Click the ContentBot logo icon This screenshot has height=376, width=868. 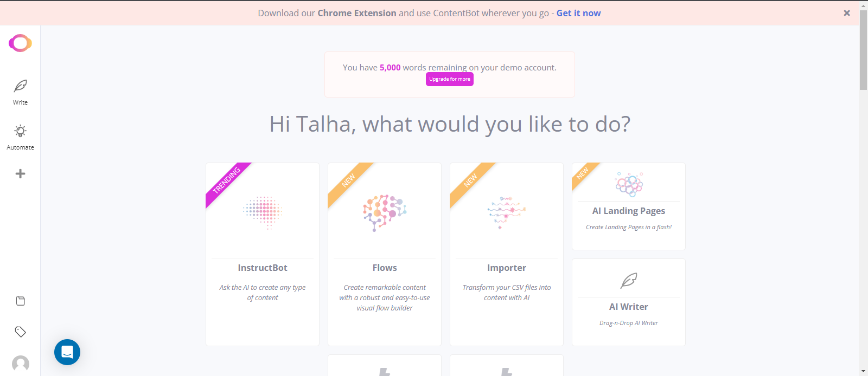coord(20,43)
